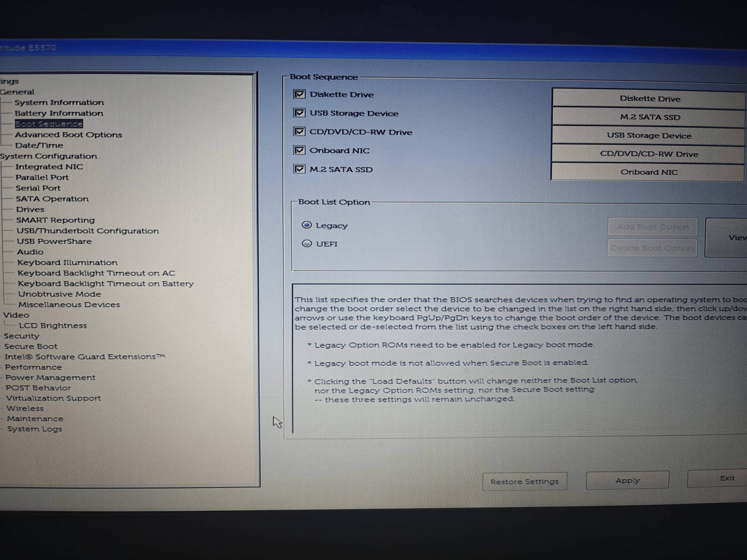Select the Legacy radio button
Viewport: 747px width, 560px height.
click(307, 225)
